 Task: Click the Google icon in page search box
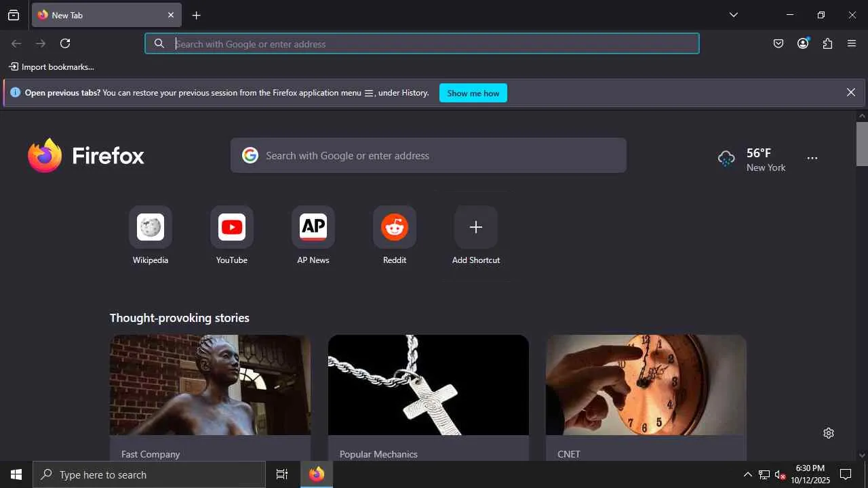(250, 155)
